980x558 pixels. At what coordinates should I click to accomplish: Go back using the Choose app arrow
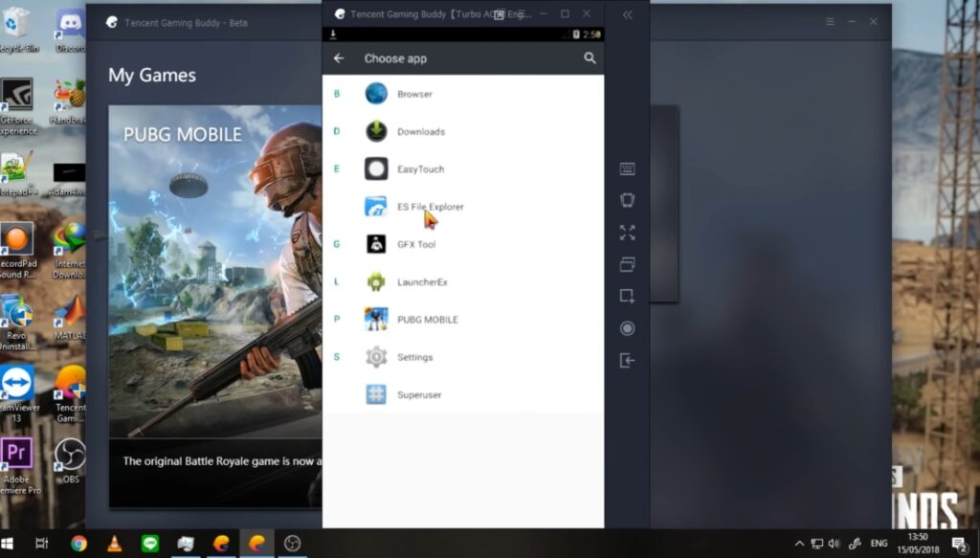tap(339, 58)
